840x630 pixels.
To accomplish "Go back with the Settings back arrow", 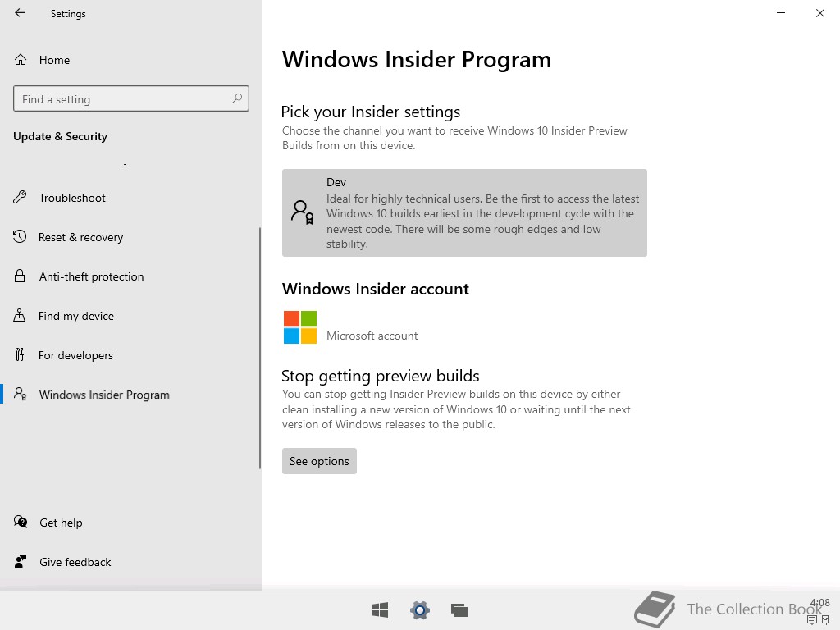I will [x=20, y=13].
